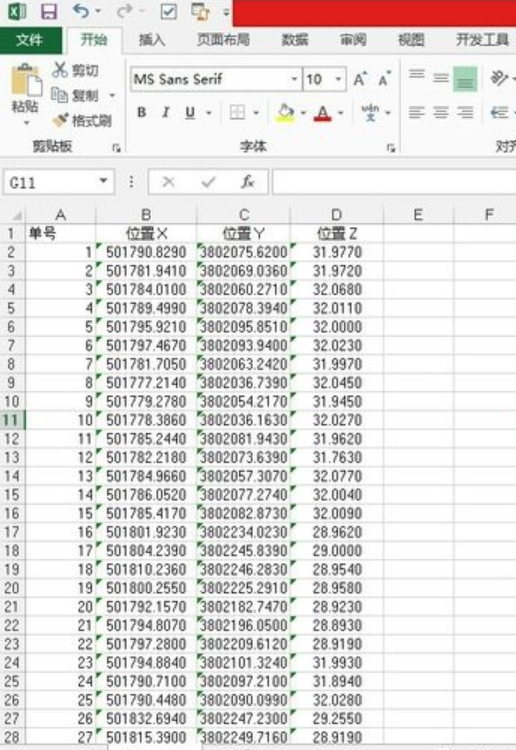
Task: Switch to the 插入 tab
Action: 152,40
